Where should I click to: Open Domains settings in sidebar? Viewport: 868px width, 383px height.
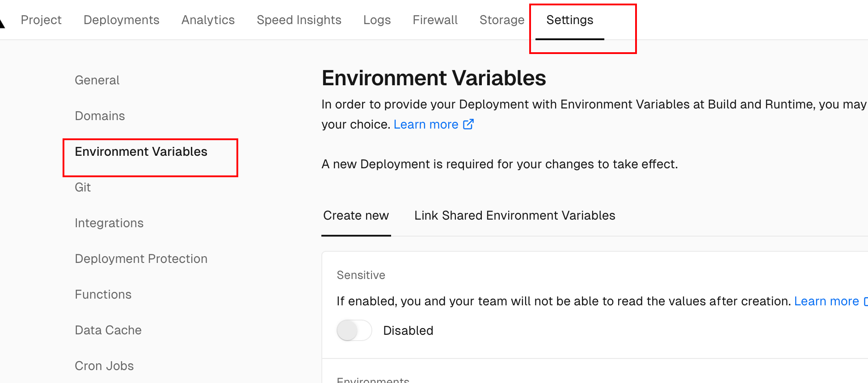100,116
